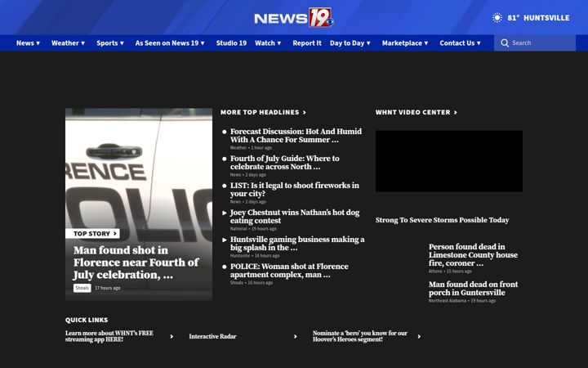Click the News 19 logo
The image size is (588, 368).
tap(294, 18)
